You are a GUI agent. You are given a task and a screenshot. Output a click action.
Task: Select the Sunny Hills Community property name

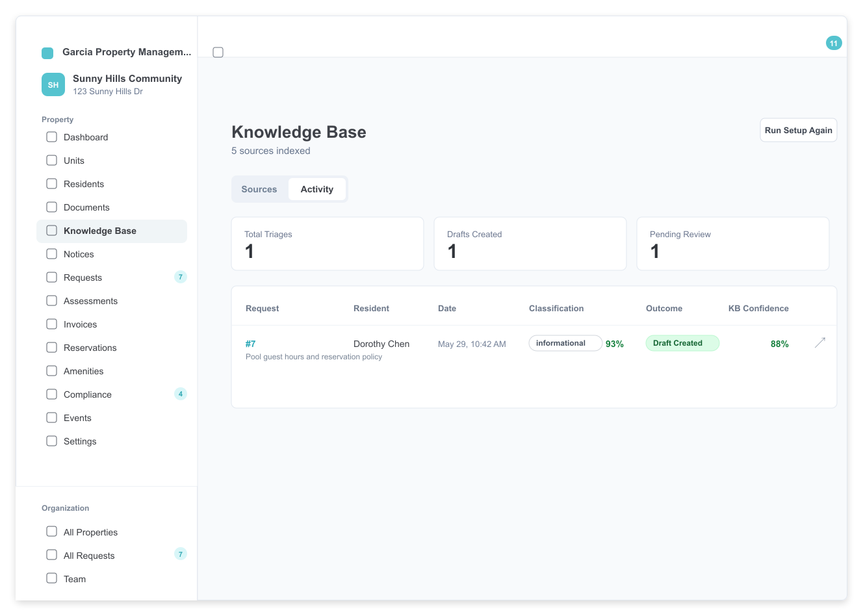pyautogui.click(x=127, y=79)
